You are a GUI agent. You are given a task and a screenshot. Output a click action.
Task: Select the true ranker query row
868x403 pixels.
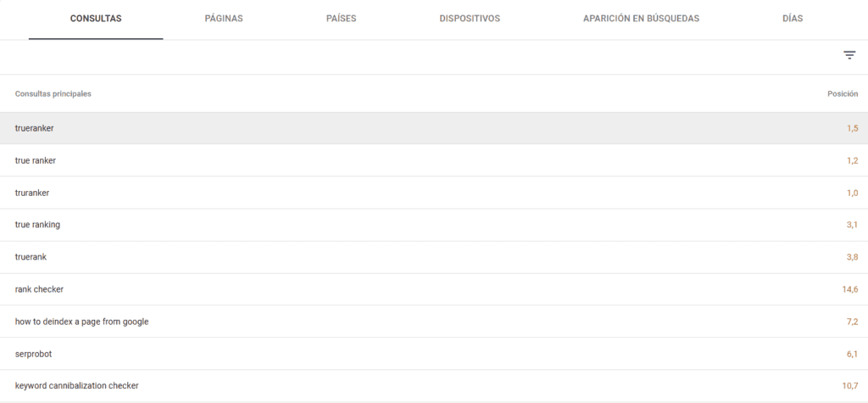point(36,160)
